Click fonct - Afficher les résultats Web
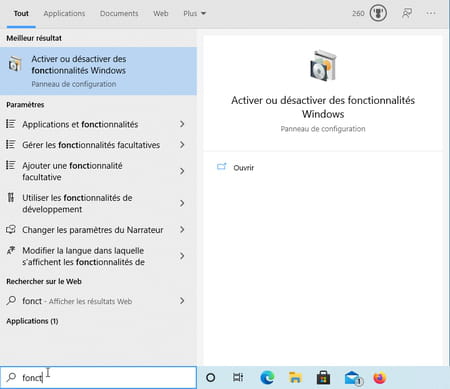Viewport: 450px width, 389px height. click(98, 301)
